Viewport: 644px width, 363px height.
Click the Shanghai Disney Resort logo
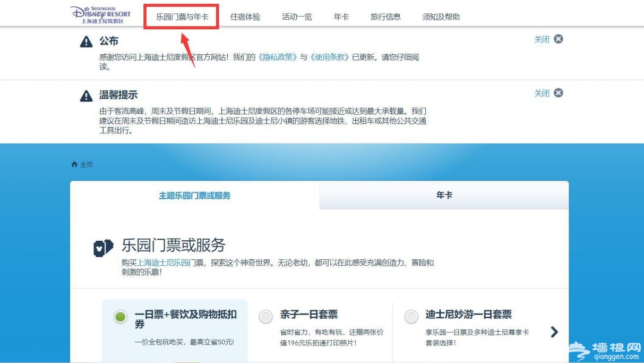point(100,15)
